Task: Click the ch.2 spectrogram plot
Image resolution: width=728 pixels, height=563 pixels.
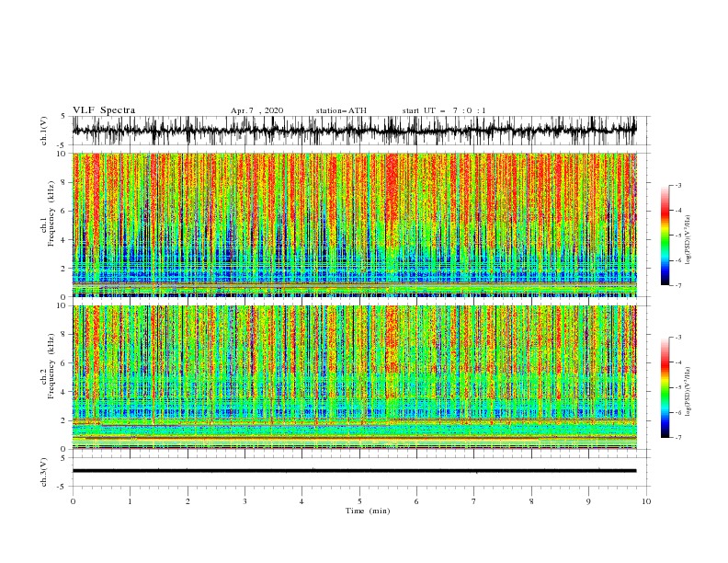Action: pos(355,377)
